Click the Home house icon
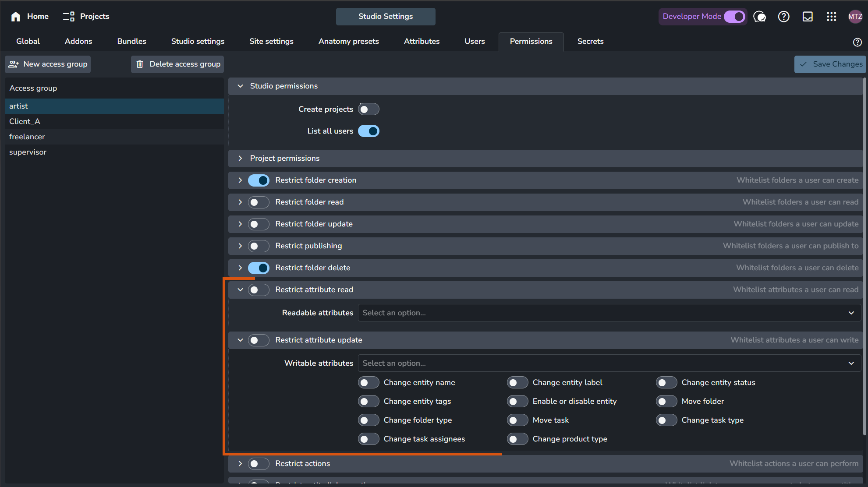Image resolution: width=868 pixels, height=487 pixels. 16,17
